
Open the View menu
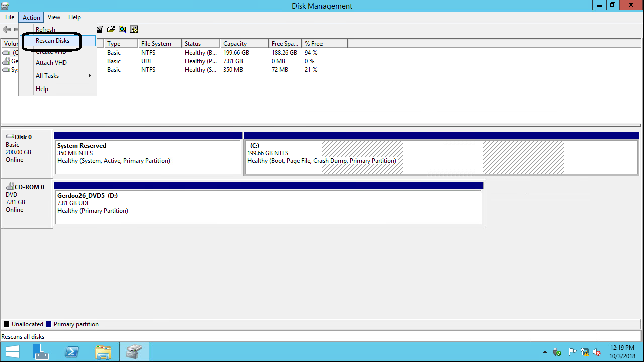(x=54, y=17)
